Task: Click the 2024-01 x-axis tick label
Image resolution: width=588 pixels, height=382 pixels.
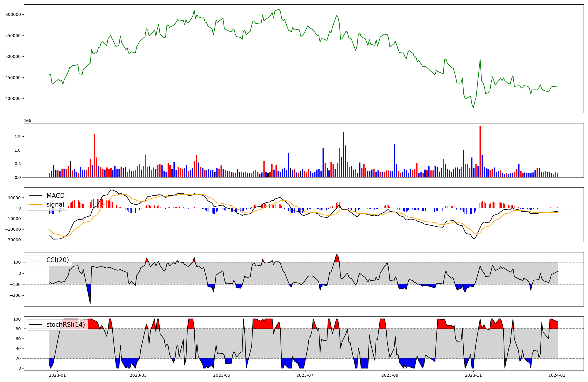Action: [557, 375]
